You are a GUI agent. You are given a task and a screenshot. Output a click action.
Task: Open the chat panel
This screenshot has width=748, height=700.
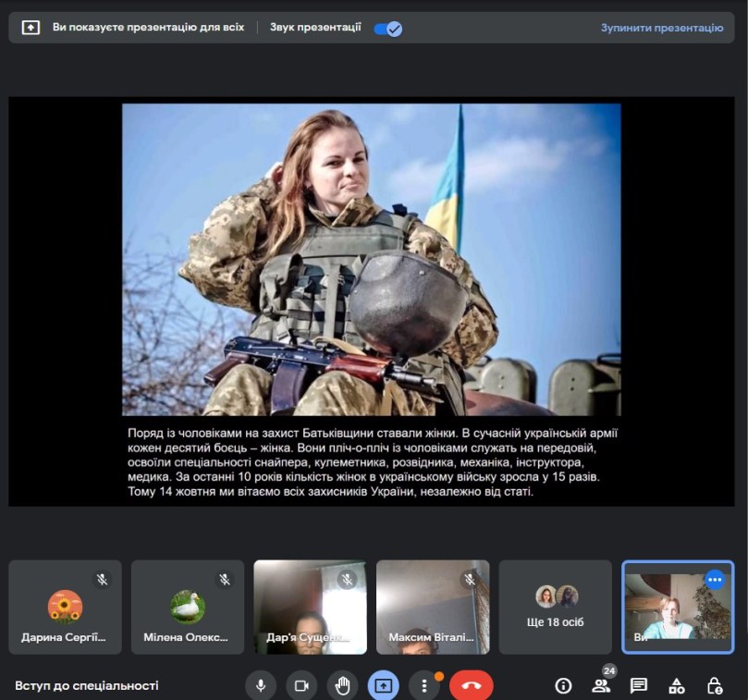click(x=638, y=685)
